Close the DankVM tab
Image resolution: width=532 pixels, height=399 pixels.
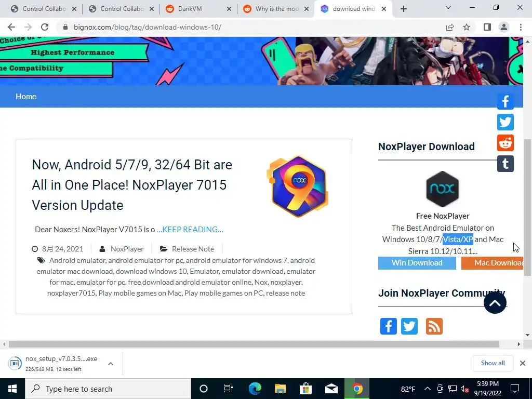point(229,9)
